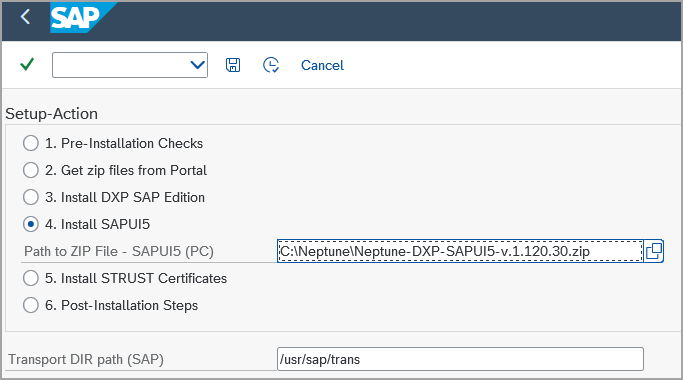Image resolution: width=683 pixels, height=380 pixels.
Task: Click the Cancel button
Action: coord(322,65)
